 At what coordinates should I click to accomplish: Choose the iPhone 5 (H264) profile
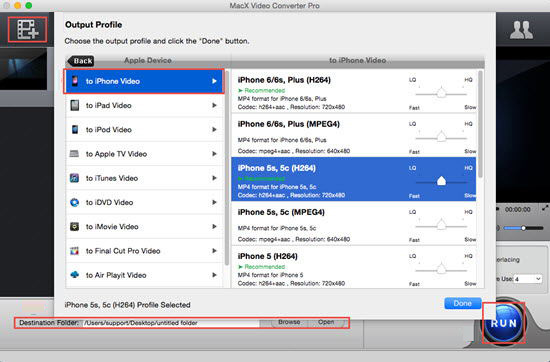click(x=354, y=267)
